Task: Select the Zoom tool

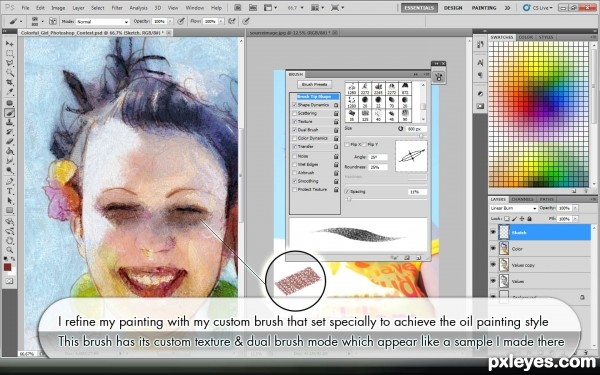Action: point(10,251)
